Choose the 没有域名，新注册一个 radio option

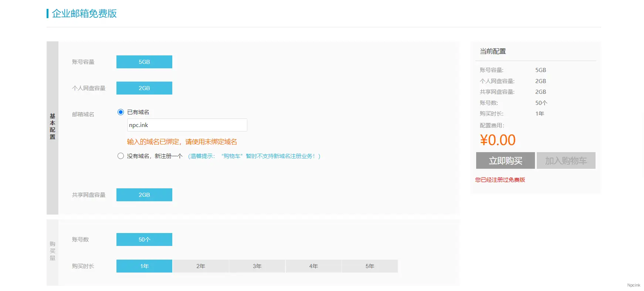[x=121, y=156]
